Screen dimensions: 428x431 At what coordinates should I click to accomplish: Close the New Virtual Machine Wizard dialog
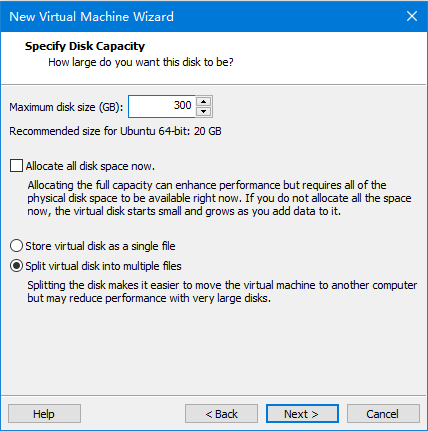412,16
